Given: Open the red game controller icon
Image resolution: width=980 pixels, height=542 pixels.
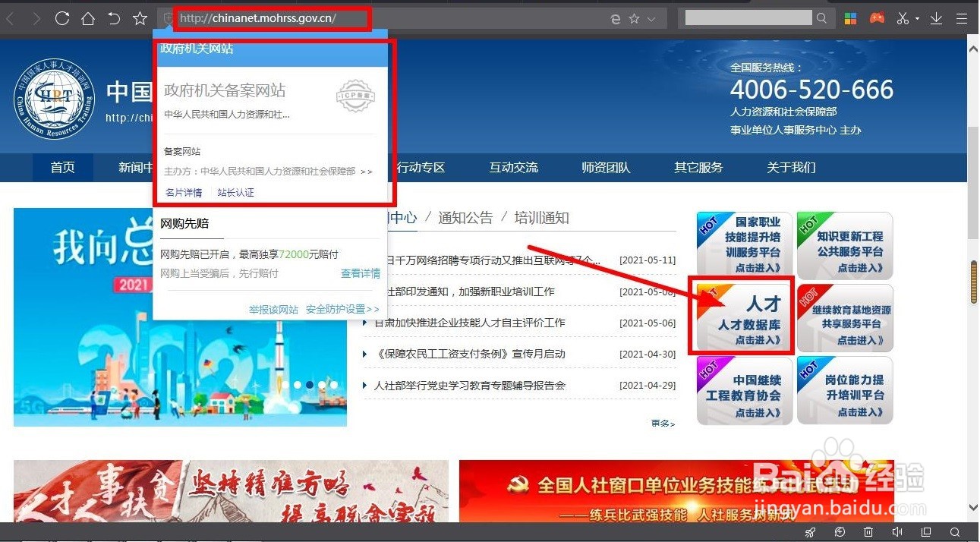Looking at the screenshot, I should point(877,18).
